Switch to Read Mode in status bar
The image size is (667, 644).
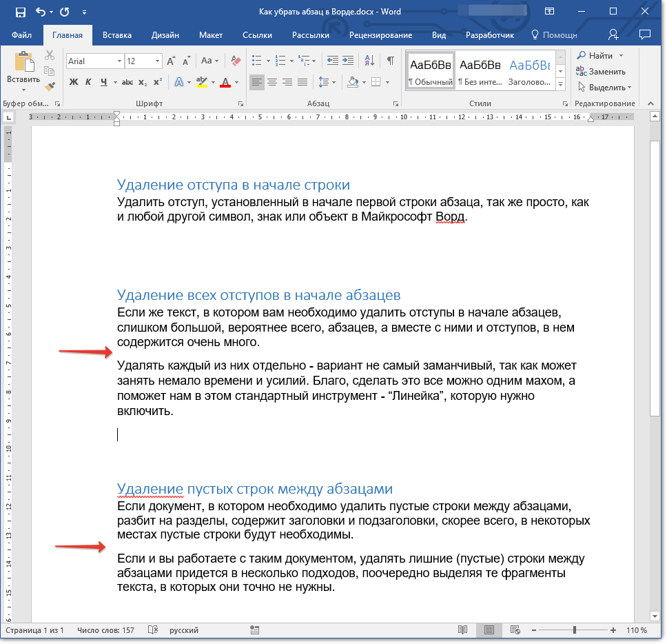[462, 630]
